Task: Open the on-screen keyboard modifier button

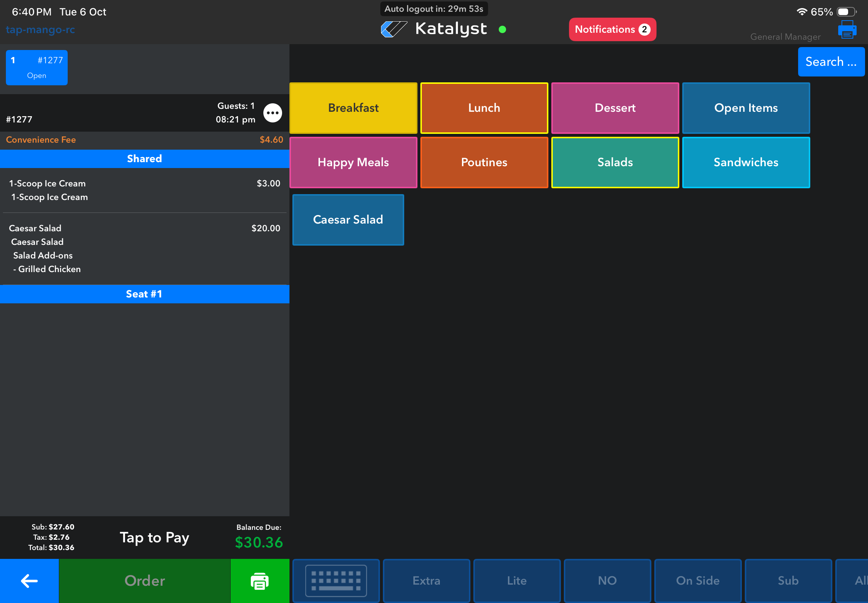Action: [x=336, y=581]
